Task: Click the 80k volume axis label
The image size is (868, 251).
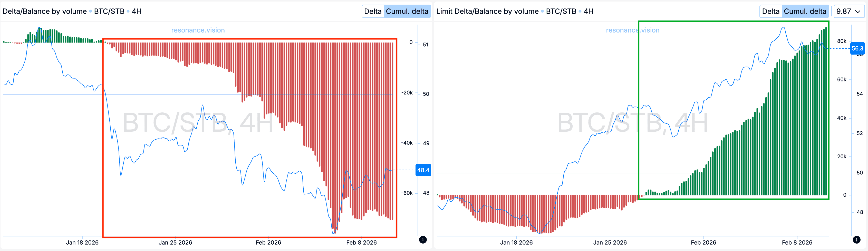Action: [x=841, y=41]
